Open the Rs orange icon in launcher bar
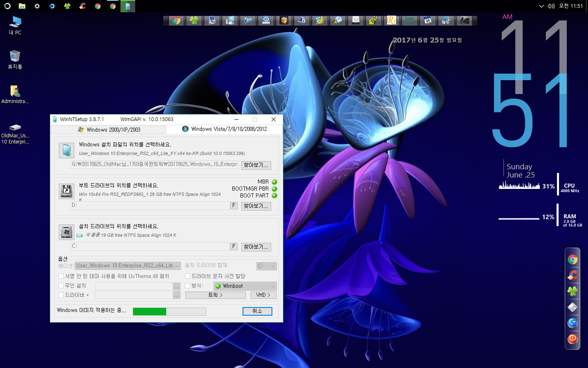The height and width of the screenshot is (368, 588). (x=391, y=20)
